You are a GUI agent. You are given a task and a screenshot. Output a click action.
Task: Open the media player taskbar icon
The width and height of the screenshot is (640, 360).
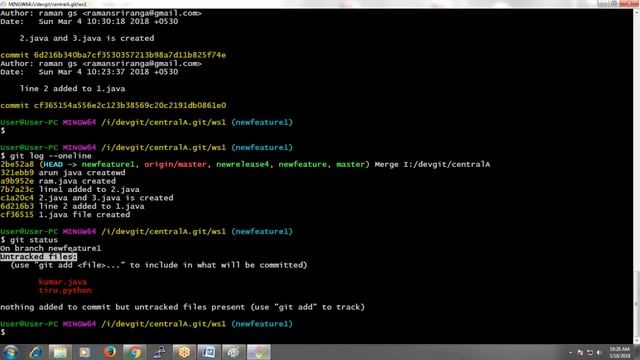(84, 352)
